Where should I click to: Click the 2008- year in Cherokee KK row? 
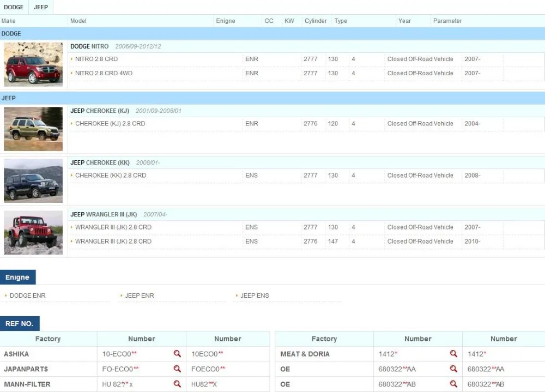coord(473,176)
